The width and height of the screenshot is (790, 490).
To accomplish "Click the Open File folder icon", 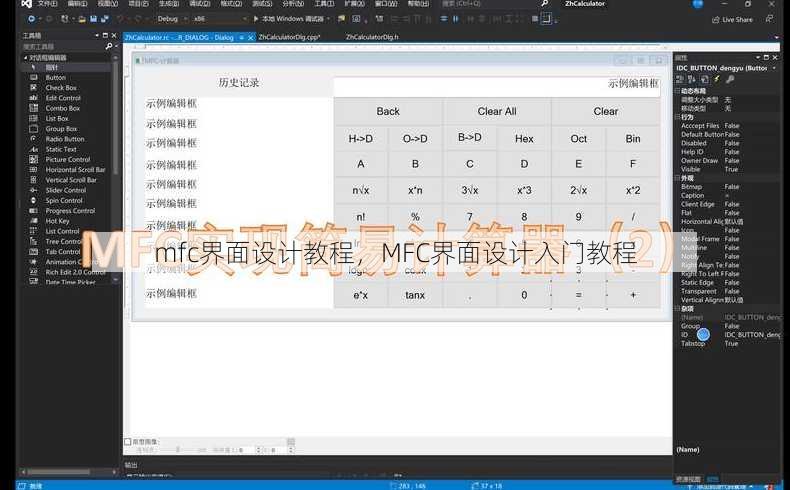I will tap(82, 19).
